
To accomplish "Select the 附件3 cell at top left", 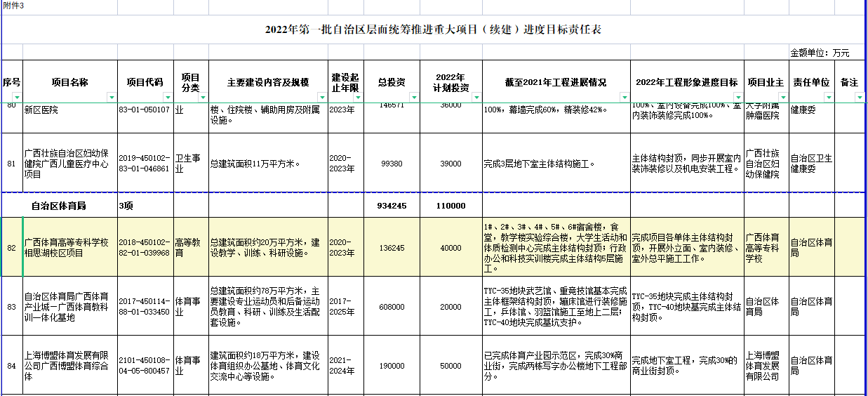I will pyautogui.click(x=14, y=6).
